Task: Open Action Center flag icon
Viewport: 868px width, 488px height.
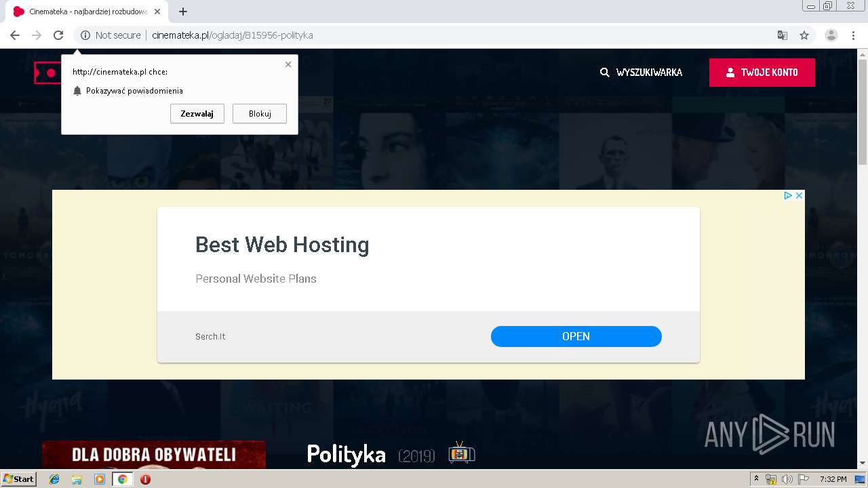Action: (x=803, y=479)
